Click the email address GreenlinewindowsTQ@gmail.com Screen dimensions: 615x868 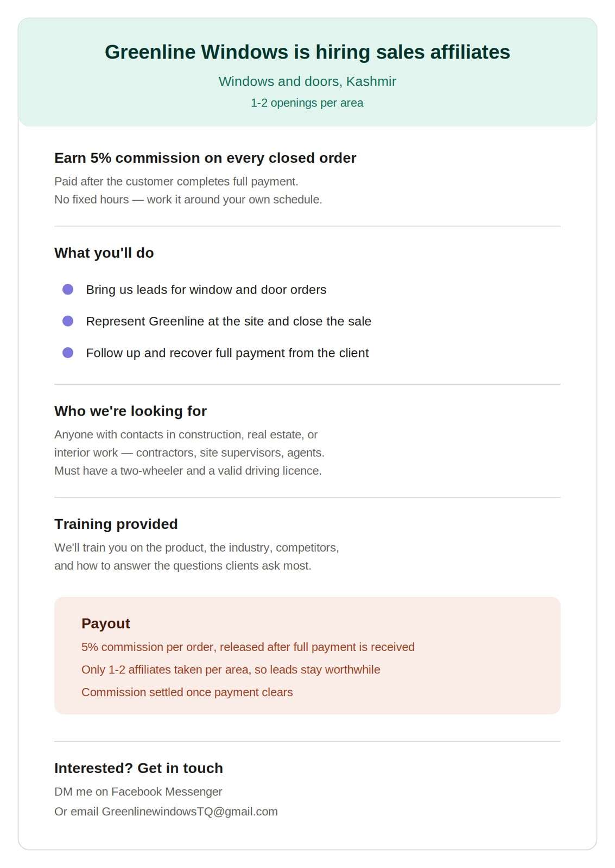pyautogui.click(x=189, y=812)
